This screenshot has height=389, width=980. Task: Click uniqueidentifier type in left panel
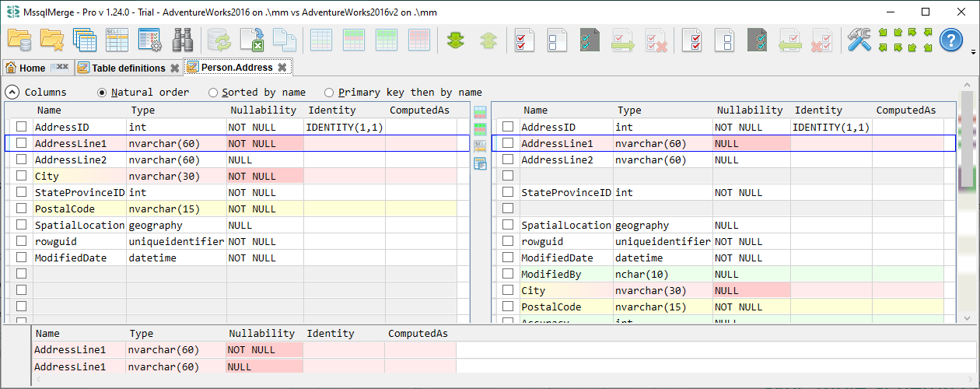click(x=177, y=241)
